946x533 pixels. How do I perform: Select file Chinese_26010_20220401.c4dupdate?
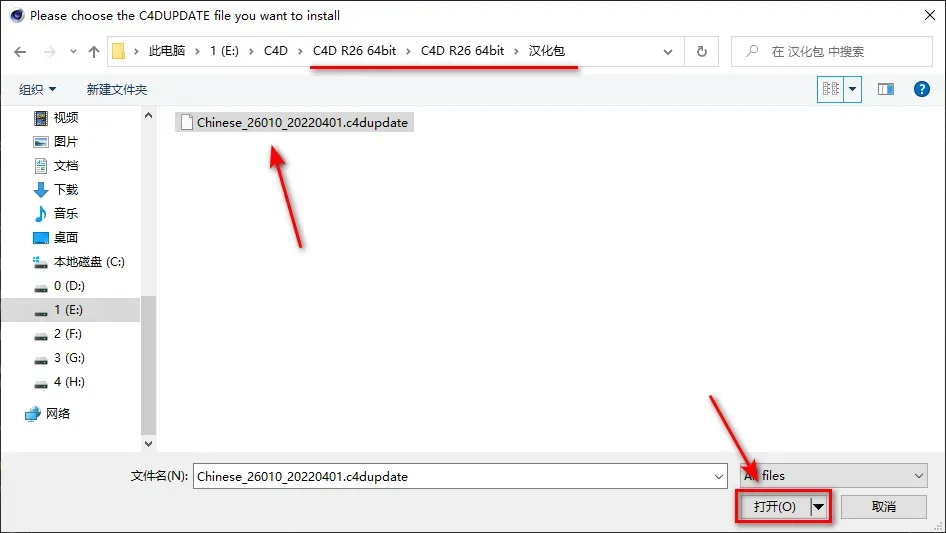point(294,123)
